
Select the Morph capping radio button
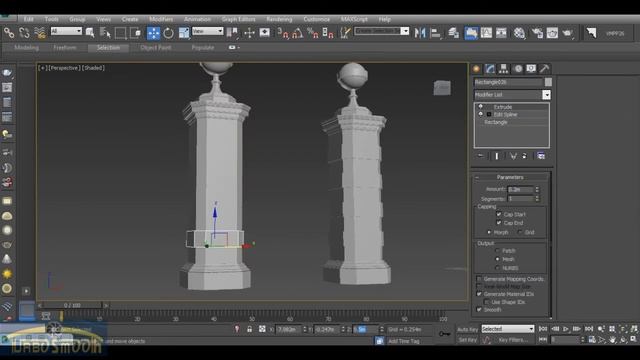point(489,232)
